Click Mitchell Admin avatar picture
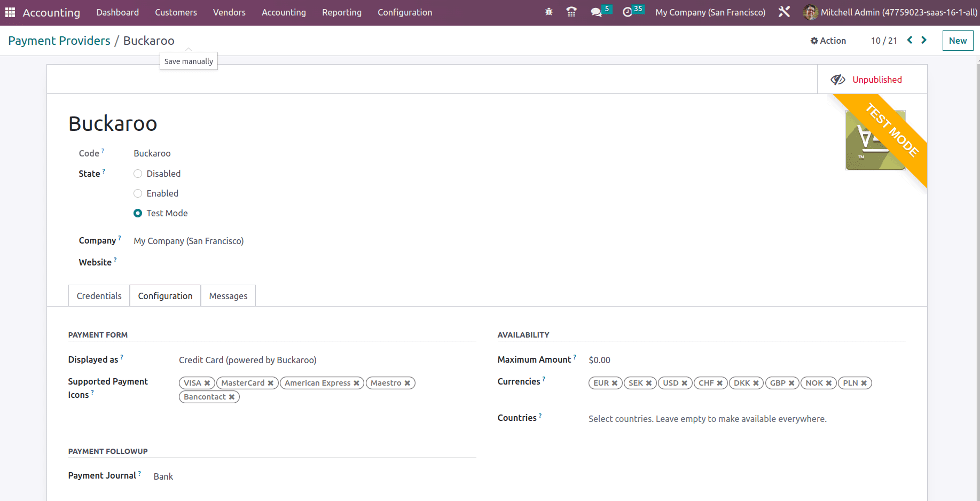The width and height of the screenshot is (980, 501). (x=810, y=12)
